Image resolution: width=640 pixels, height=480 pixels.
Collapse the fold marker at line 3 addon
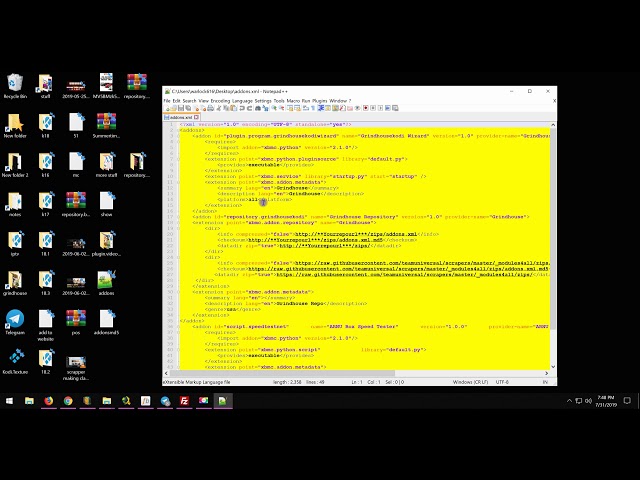(x=178, y=136)
